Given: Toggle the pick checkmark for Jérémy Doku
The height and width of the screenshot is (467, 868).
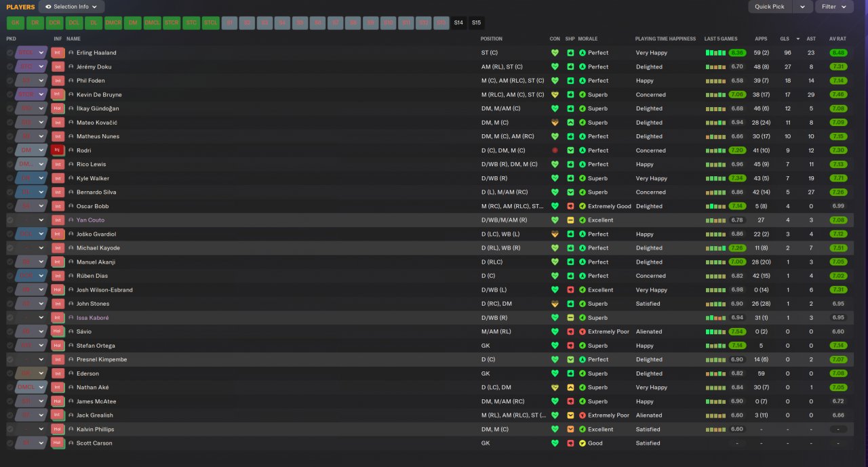Looking at the screenshot, I should click(9, 67).
